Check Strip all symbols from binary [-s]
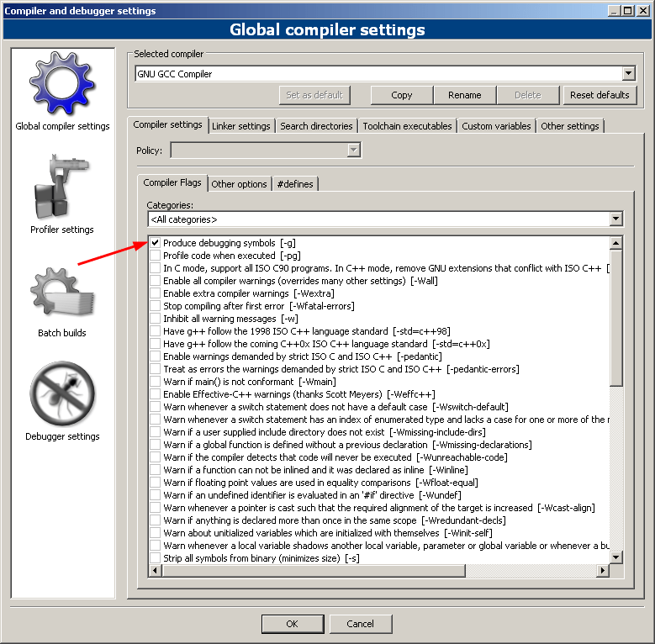Image resolution: width=655 pixels, height=644 pixels. pos(156,558)
